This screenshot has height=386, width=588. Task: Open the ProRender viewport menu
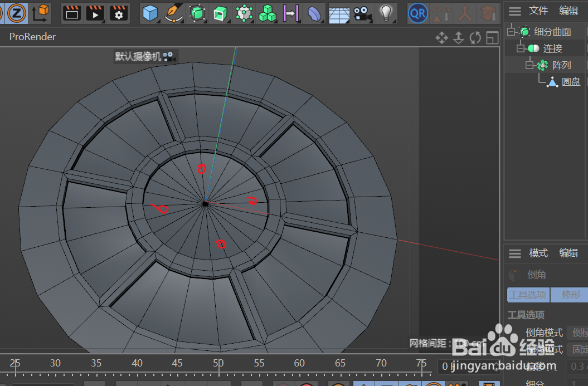click(32, 37)
